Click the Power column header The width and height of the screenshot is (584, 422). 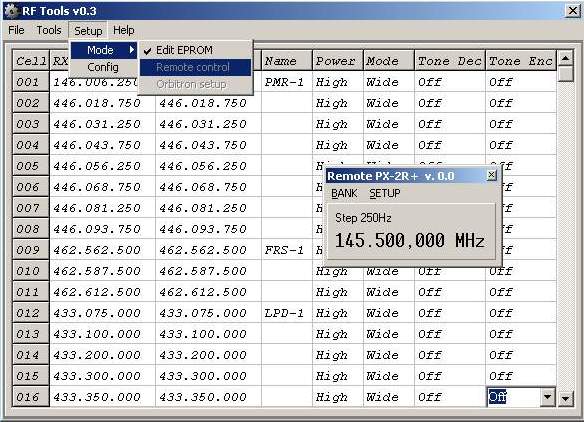point(337,60)
